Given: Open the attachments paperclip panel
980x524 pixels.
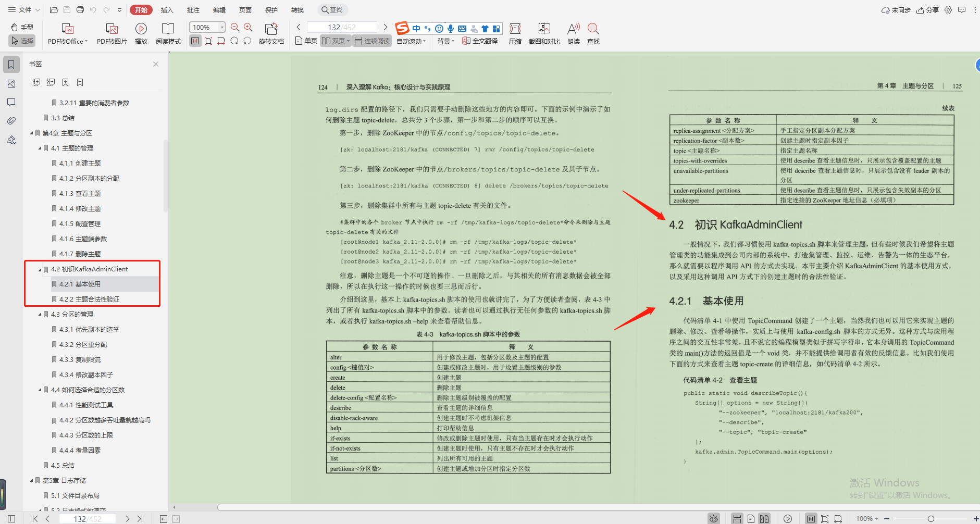Looking at the screenshot, I should (11, 121).
